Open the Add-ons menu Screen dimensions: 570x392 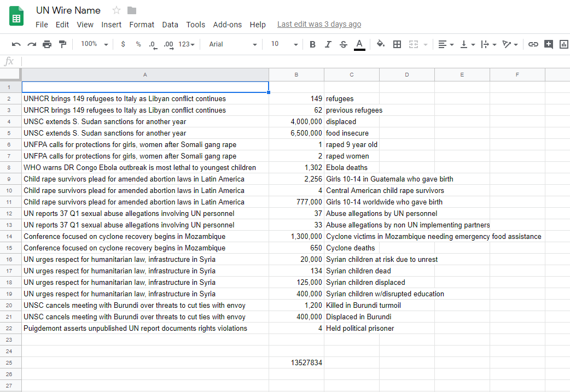(227, 25)
